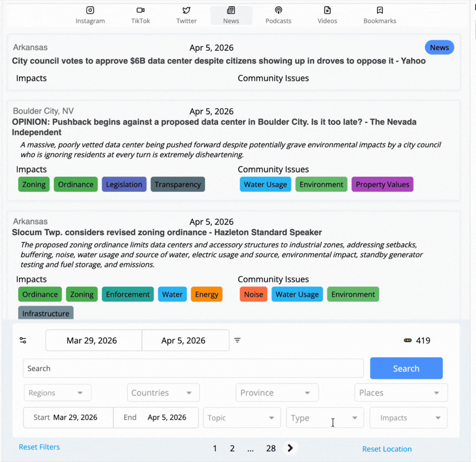Click the sort lines icon after date range
Screen dimensions: 476x462
237,340
